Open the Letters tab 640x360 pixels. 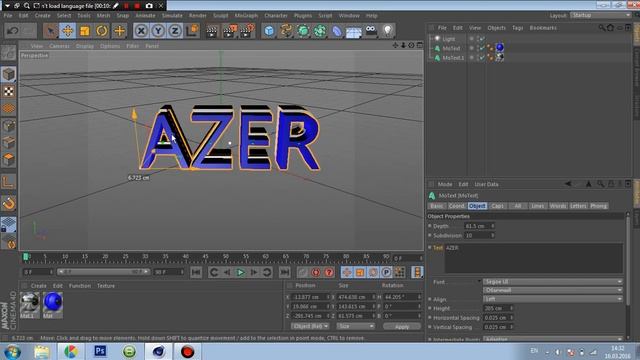[578, 206]
